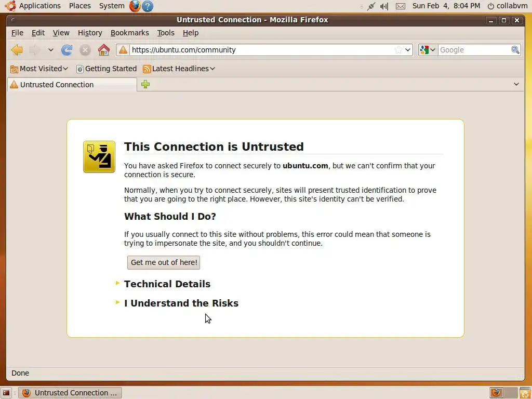The image size is (532, 399).
Task: Click the Ubuntu logo in top panel
Action: pos(10,6)
